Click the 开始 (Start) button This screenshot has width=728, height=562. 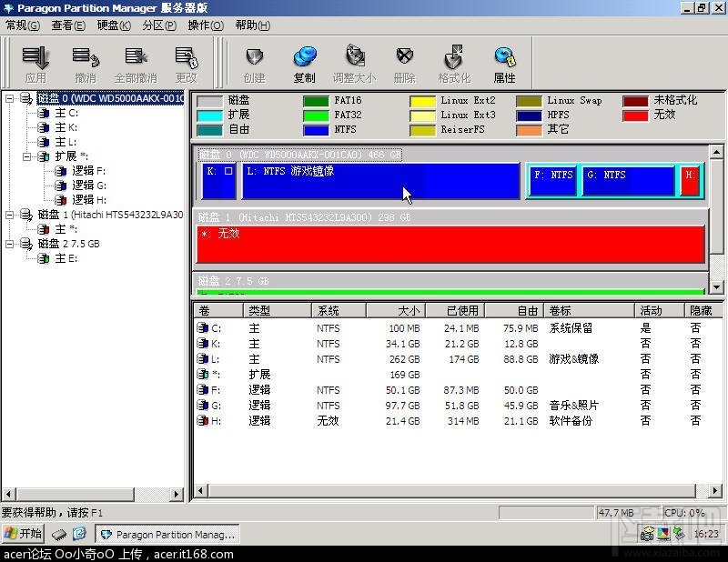tap(22, 533)
